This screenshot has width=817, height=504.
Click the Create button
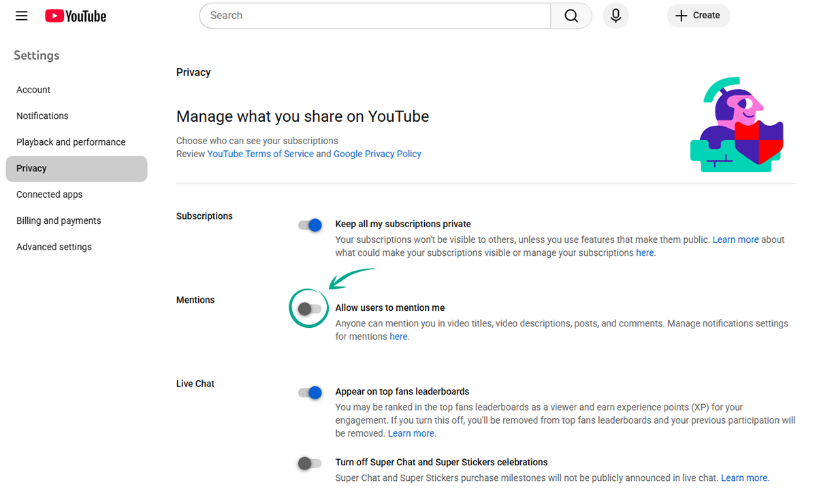click(x=698, y=16)
